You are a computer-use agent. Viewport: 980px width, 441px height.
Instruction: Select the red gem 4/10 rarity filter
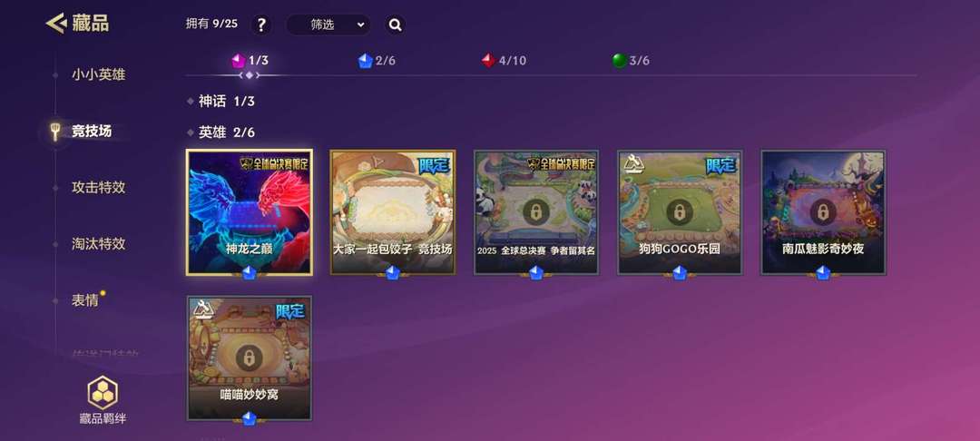click(504, 61)
